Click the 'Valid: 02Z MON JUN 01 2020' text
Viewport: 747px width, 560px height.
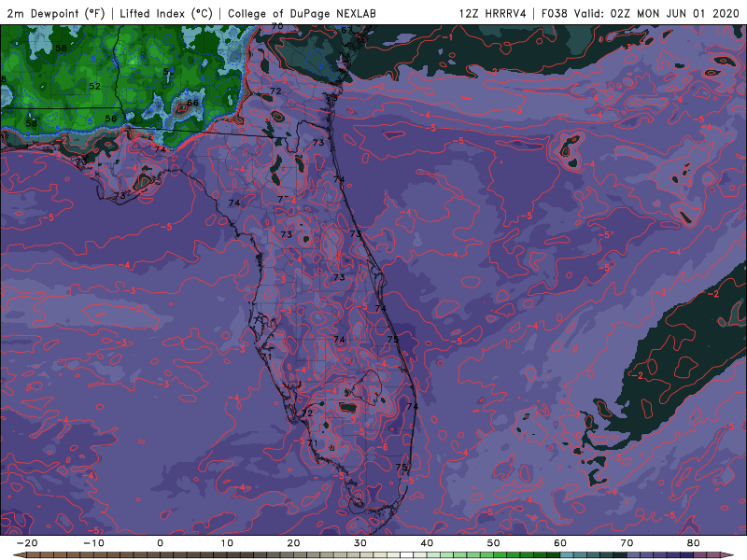click(x=656, y=13)
